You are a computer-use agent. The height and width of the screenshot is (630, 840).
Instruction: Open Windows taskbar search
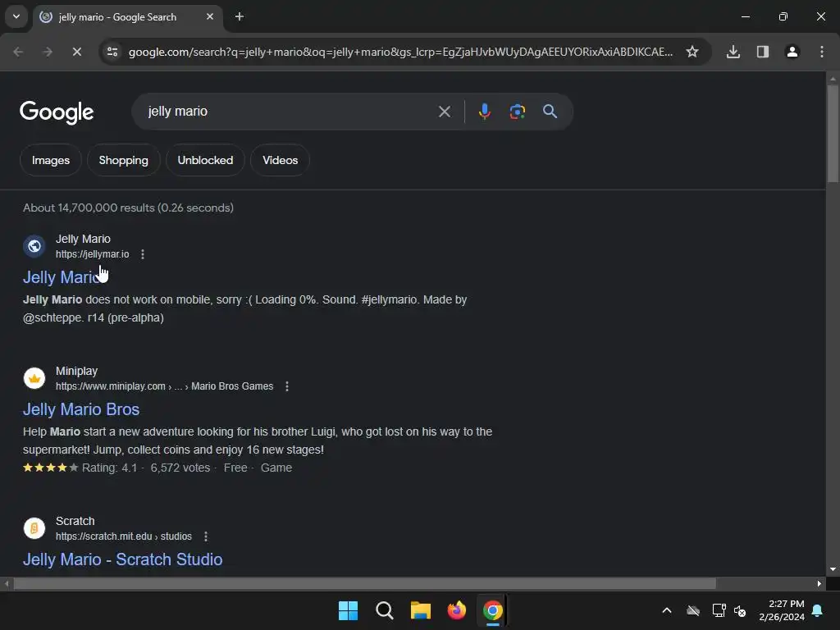385,610
